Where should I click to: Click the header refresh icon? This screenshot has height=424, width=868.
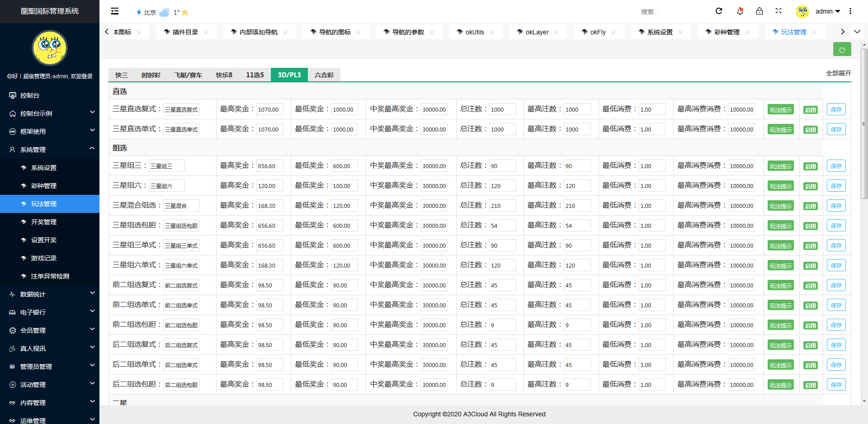719,11
